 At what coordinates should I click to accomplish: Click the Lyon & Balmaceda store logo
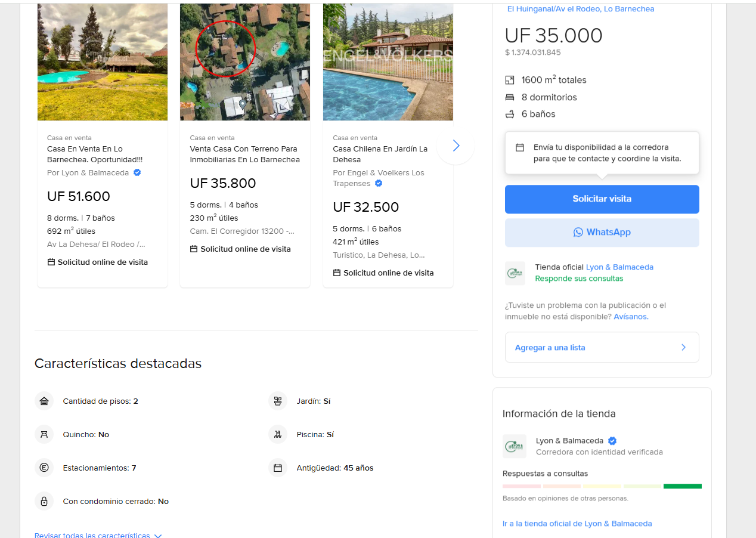[x=515, y=446]
